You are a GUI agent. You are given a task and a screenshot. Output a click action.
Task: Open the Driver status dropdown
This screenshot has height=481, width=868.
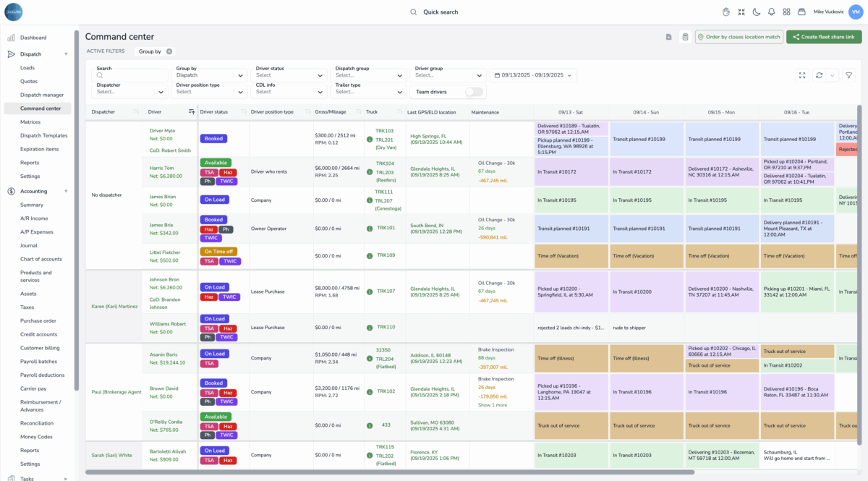coord(289,75)
